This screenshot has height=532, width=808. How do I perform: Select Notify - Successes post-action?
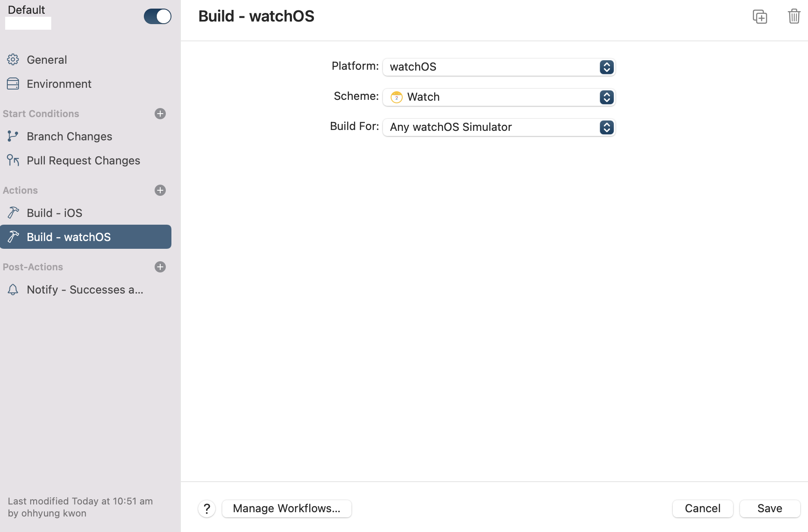tap(85, 290)
